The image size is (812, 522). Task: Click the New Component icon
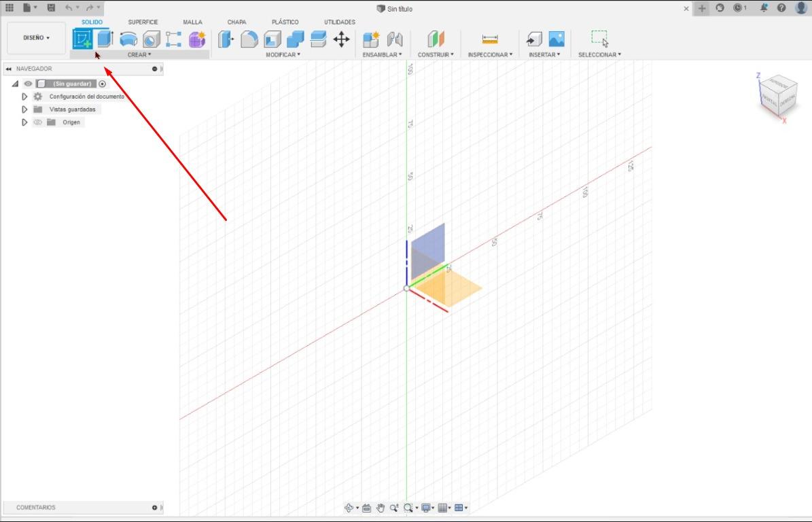pyautogui.click(x=371, y=39)
